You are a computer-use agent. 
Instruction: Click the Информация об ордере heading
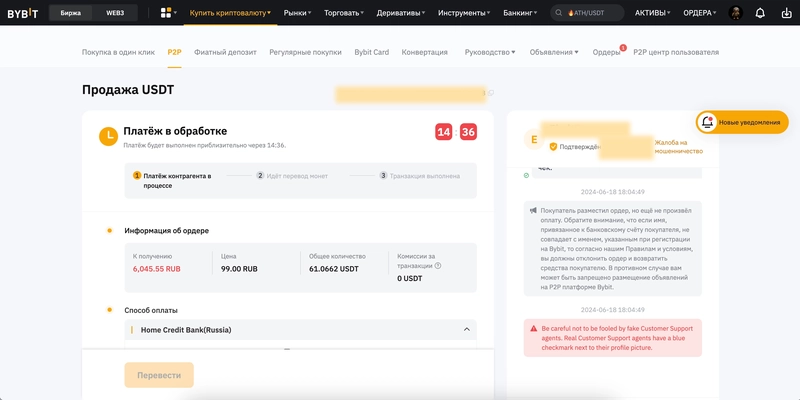pyautogui.click(x=166, y=231)
